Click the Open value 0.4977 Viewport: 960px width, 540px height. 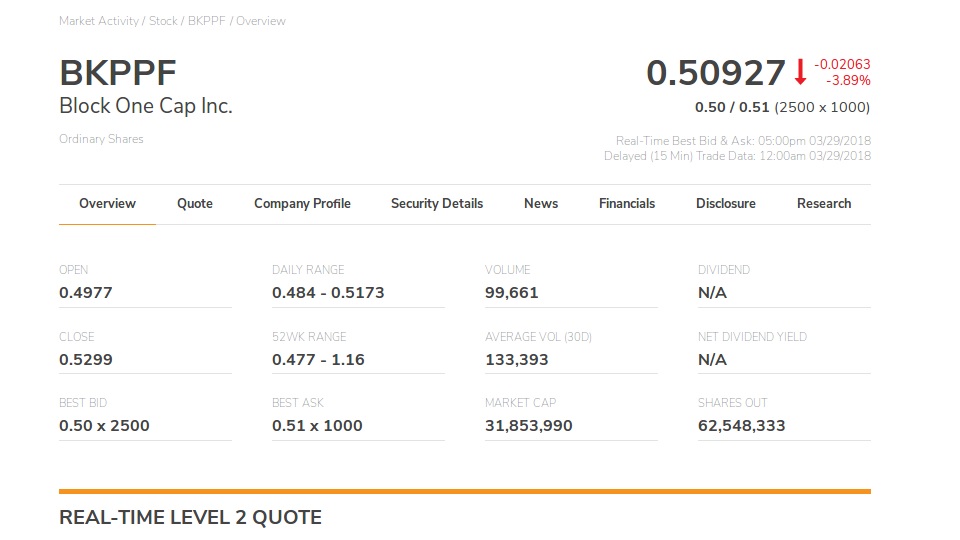(x=86, y=293)
